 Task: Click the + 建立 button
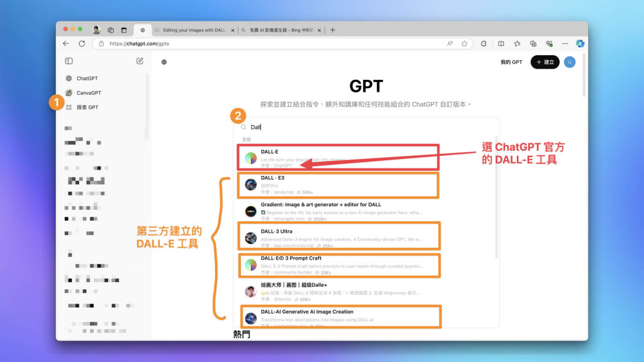click(545, 62)
